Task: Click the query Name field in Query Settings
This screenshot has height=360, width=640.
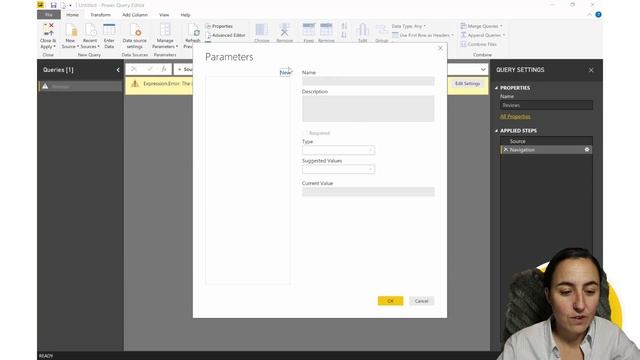Action: 547,105
